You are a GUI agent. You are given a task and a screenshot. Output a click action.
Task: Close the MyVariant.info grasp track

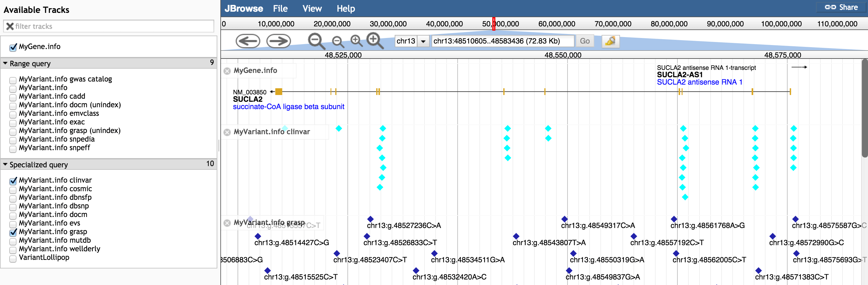tap(227, 223)
